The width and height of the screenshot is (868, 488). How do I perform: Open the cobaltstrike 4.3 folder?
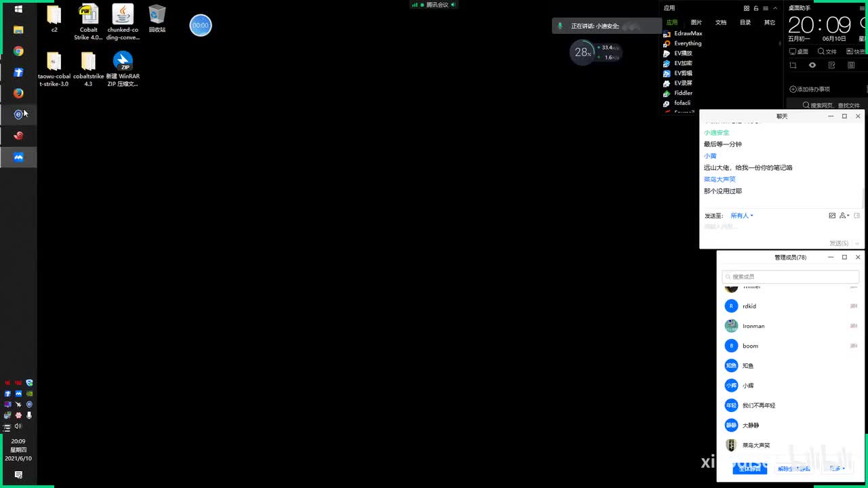coord(88,69)
